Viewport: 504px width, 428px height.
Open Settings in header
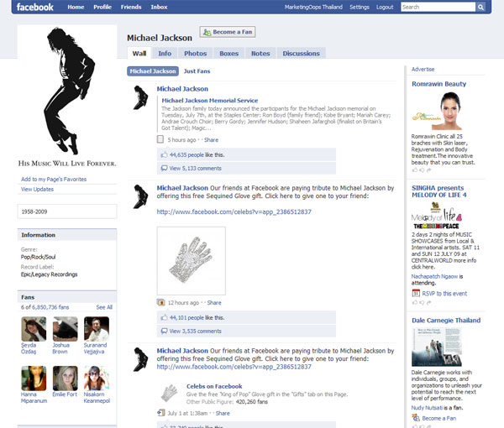[360, 7]
